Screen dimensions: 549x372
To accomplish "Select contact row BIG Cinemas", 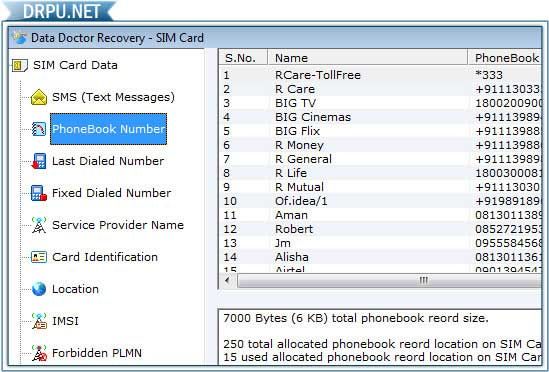I will 380,117.
